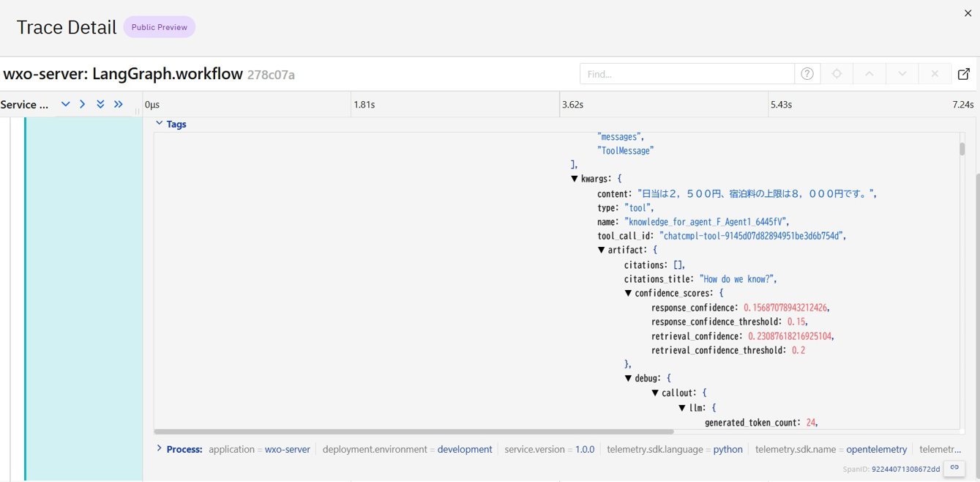
Task: Click the 0μs timeline label
Action: [x=152, y=105]
